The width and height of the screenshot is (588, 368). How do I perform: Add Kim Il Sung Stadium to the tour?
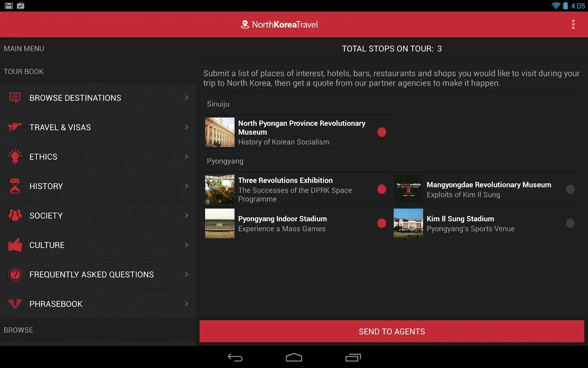(570, 223)
